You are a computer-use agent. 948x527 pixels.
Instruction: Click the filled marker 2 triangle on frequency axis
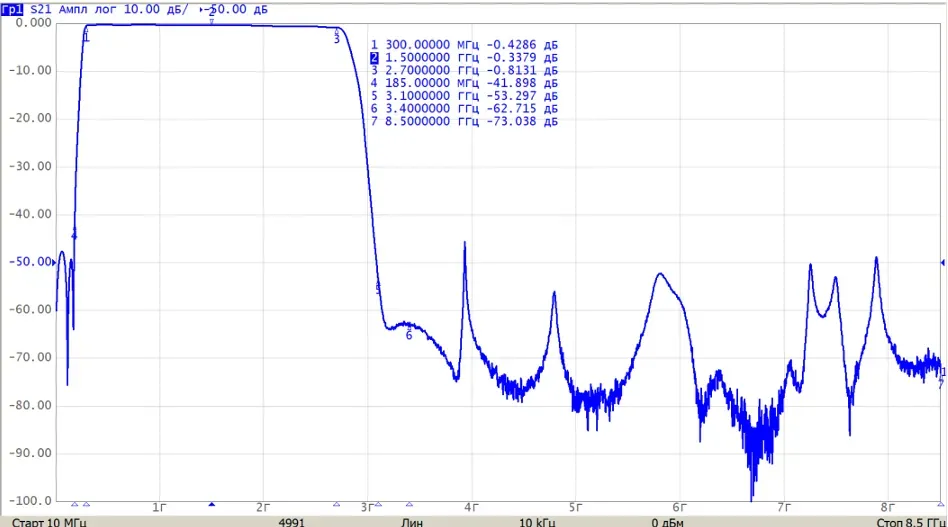(x=212, y=504)
